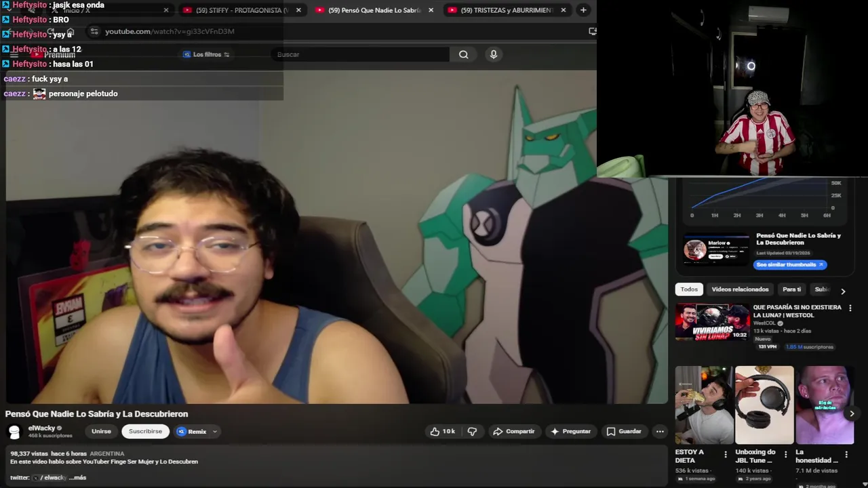Image resolution: width=868 pixels, height=488 pixels.
Task: Open Los filtros extension control
Action: point(206,54)
